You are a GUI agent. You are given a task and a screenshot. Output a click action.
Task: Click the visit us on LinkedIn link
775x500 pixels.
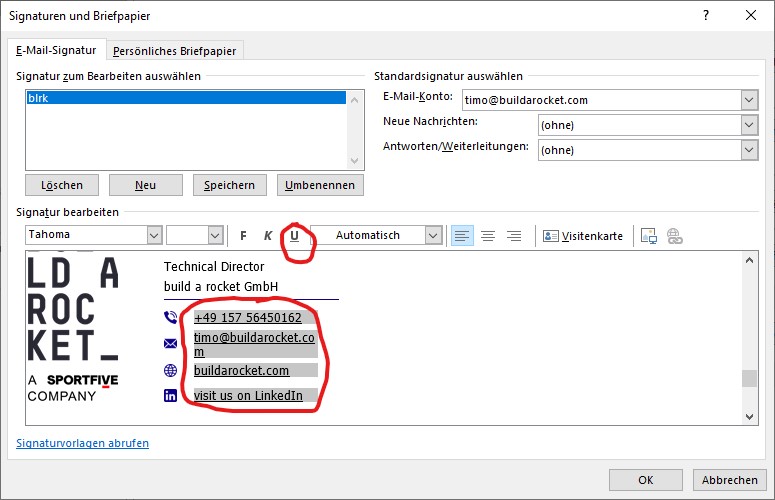pos(248,396)
